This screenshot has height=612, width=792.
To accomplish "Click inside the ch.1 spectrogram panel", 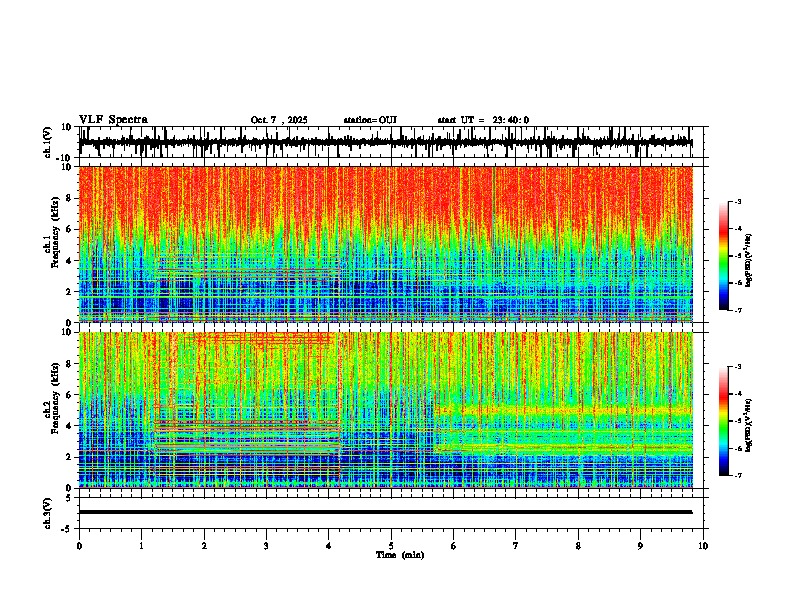I will tap(385, 244).
